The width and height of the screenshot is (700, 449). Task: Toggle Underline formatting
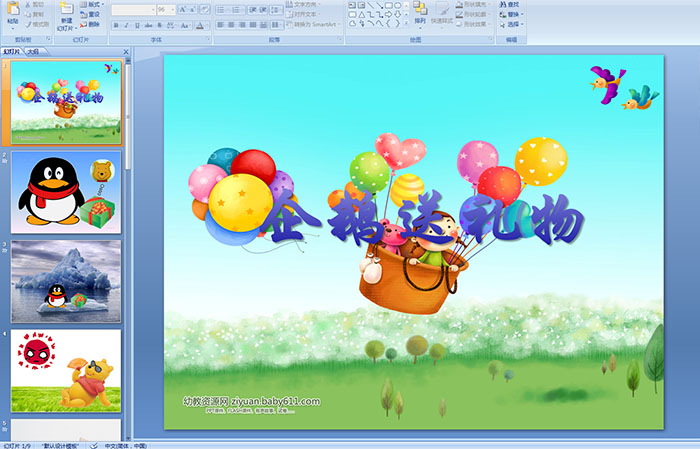(137, 25)
